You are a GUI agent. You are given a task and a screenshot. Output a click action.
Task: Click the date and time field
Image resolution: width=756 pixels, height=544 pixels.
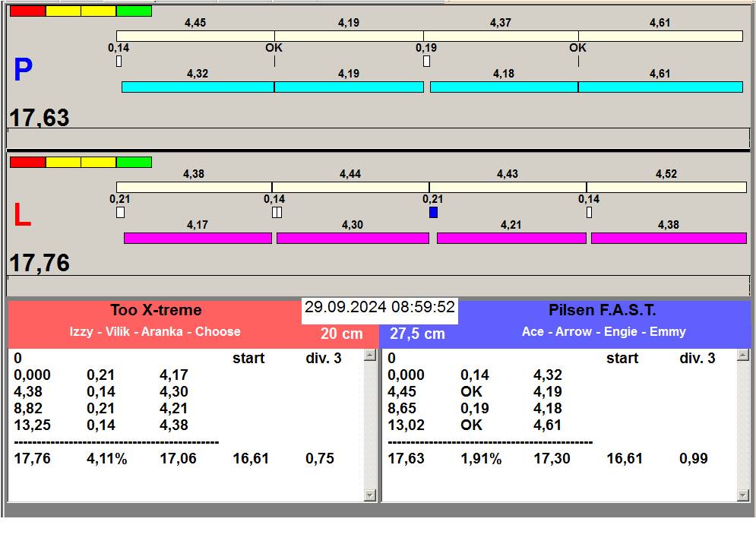point(380,308)
